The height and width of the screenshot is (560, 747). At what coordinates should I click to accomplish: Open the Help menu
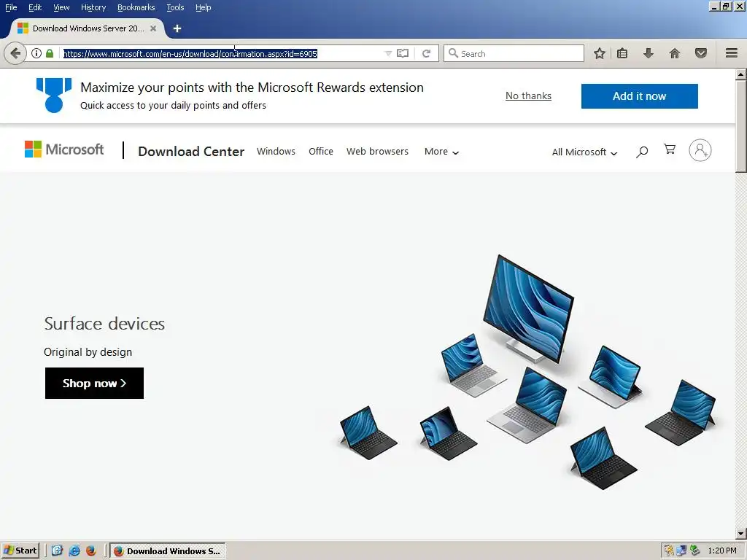click(x=204, y=7)
